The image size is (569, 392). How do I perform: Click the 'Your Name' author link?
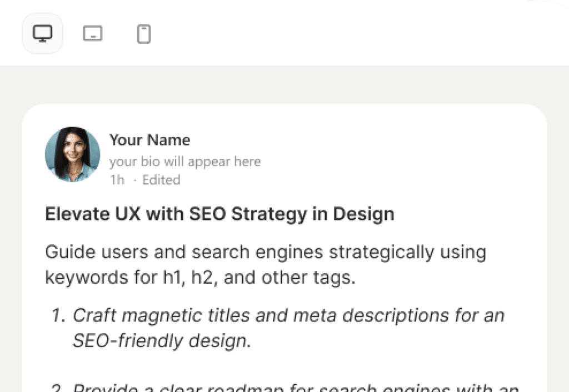point(149,140)
